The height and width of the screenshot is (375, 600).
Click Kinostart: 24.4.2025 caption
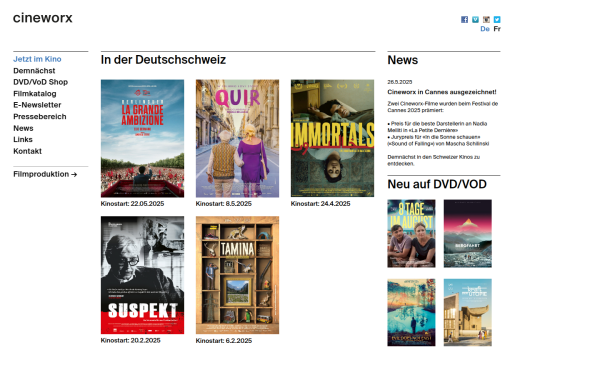(321, 204)
